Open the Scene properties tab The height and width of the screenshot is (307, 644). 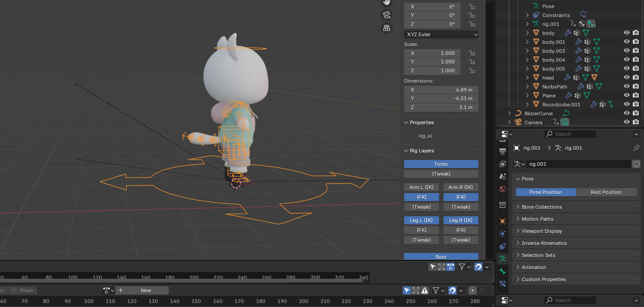[x=503, y=176]
